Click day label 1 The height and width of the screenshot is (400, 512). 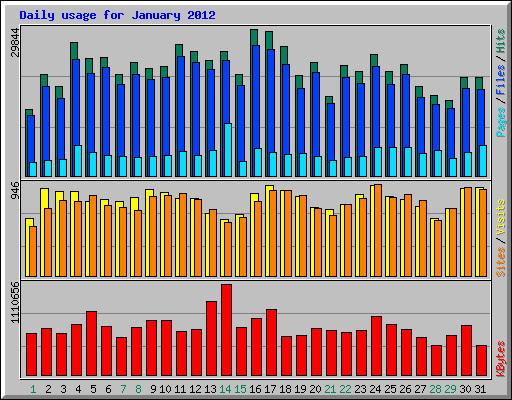[33, 389]
